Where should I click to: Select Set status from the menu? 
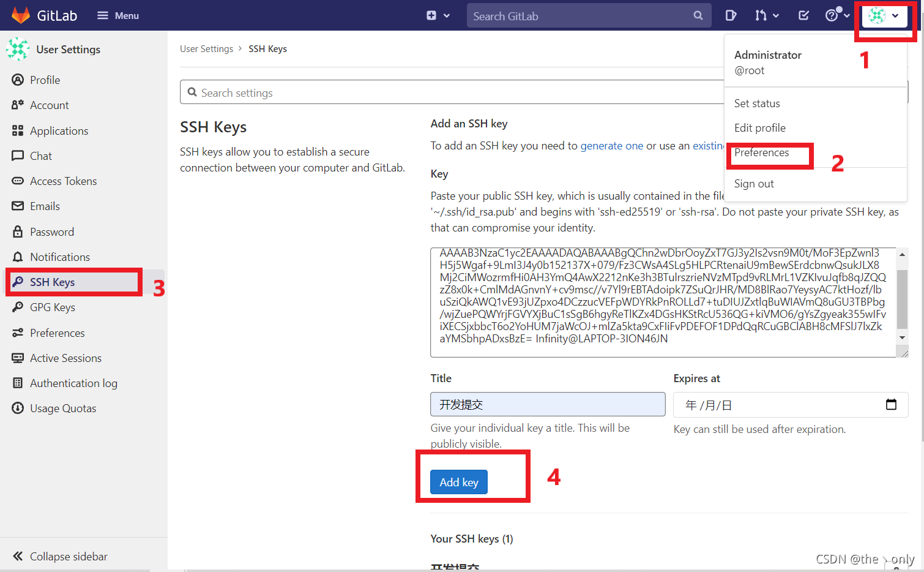(x=757, y=103)
